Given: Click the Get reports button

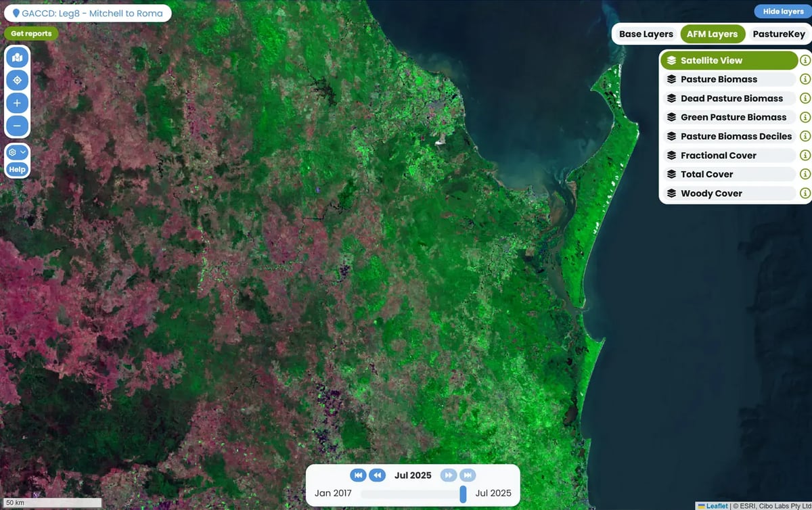Looking at the screenshot, I should point(31,33).
